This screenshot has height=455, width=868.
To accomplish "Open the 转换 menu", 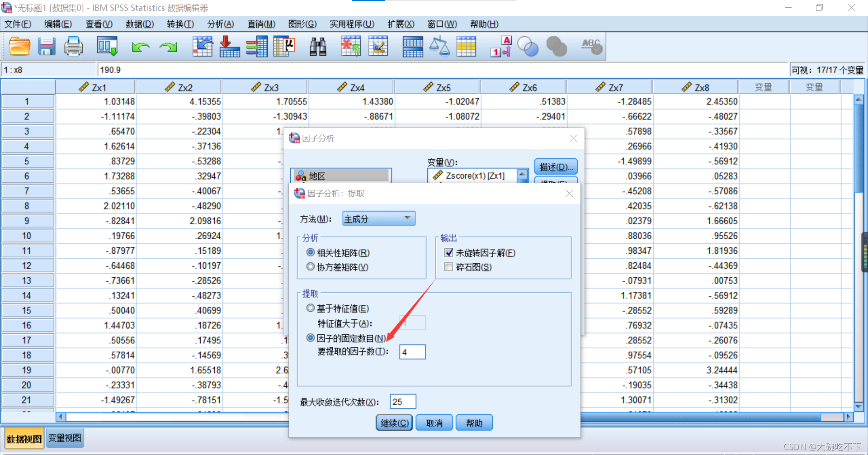I will pos(180,24).
